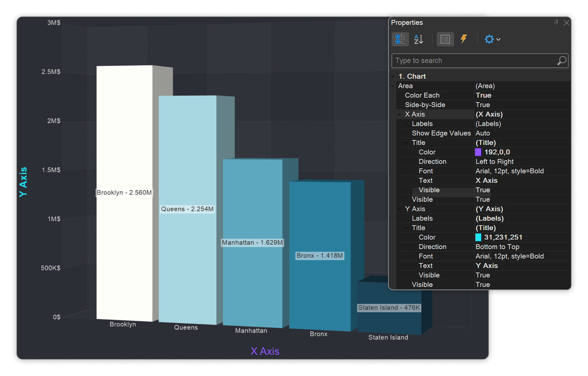Collapse the Area property group
Image resolution: width=588 pixels, height=376 pixels.
[x=393, y=86]
